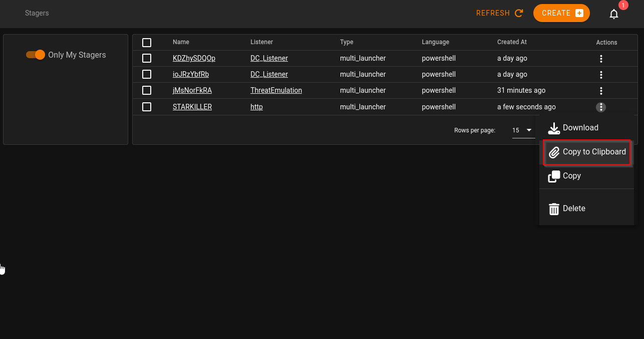Open the STARKILLER stager link

[x=192, y=107]
